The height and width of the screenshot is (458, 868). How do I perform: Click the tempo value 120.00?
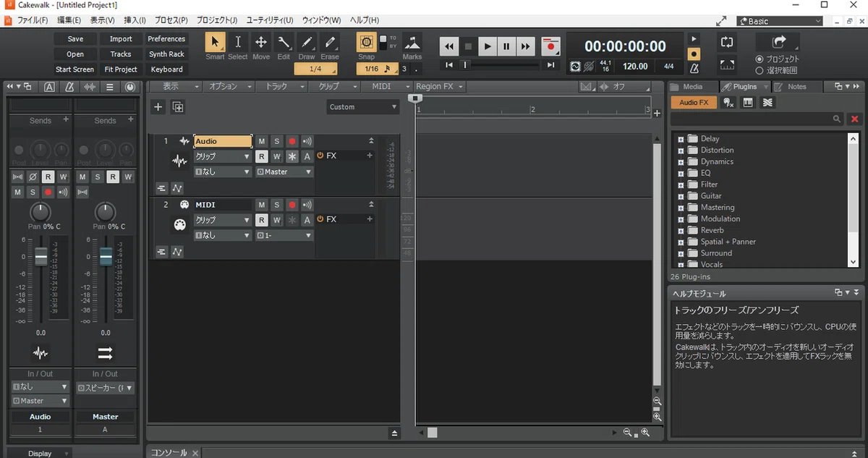click(x=635, y=66)
